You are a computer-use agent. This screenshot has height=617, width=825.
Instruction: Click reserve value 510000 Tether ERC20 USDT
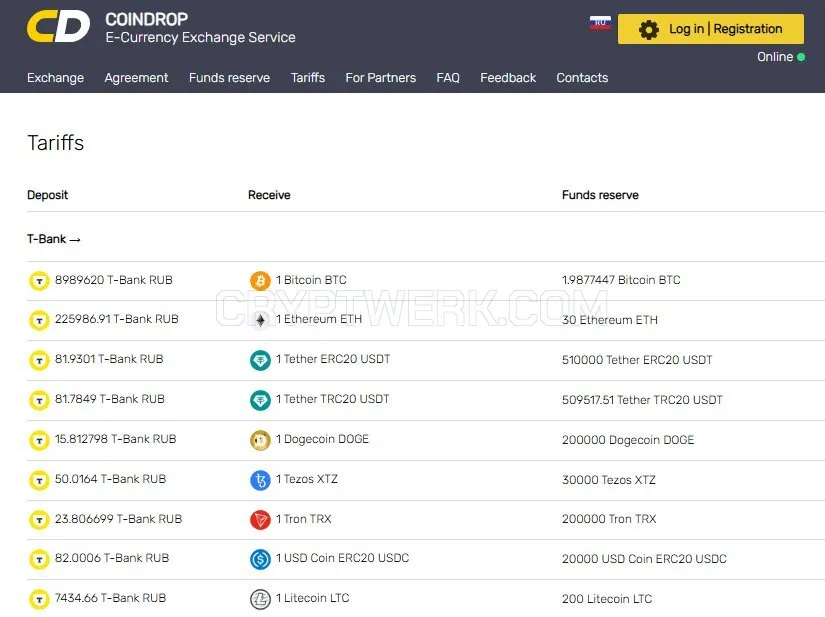637,360
